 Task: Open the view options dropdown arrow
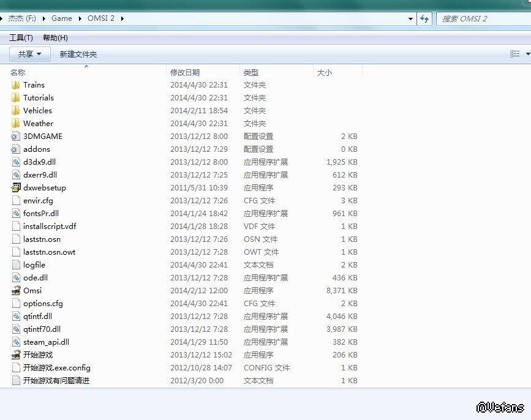tap(527, 54)
